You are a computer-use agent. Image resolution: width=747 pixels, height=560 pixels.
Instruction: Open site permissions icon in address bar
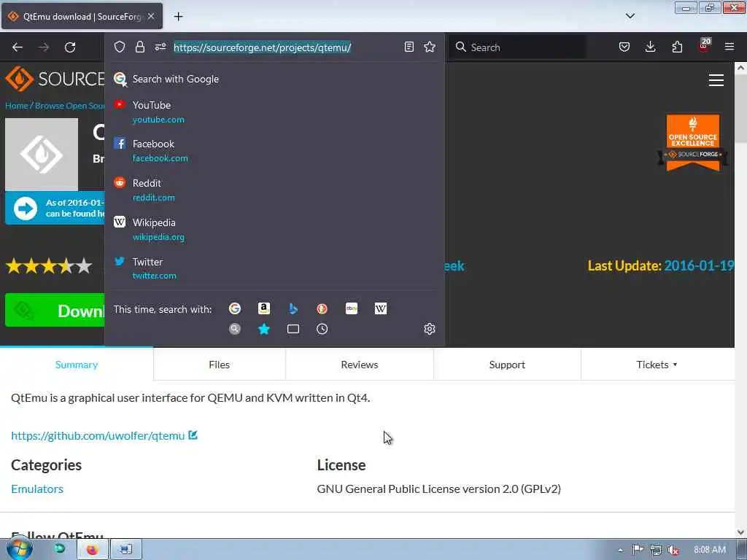160,47
